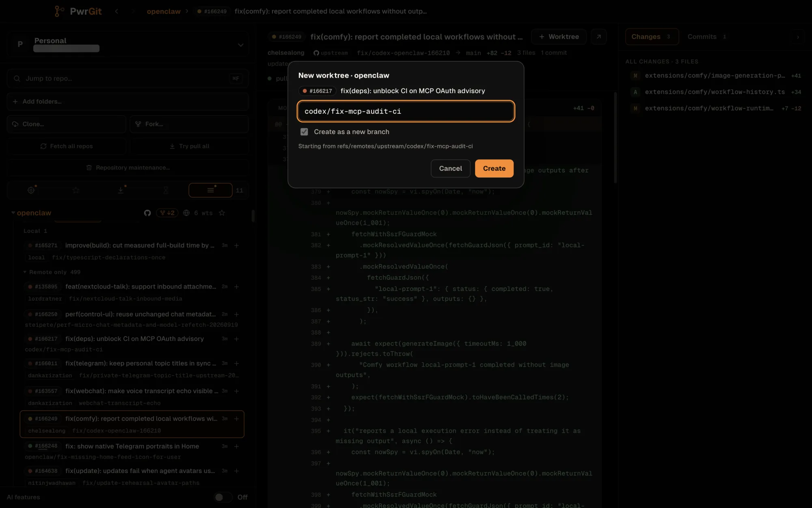Add worktree for #166217 with plus icon
The height and width of the screenshot is (508, 812).
[x=237, y=339]
